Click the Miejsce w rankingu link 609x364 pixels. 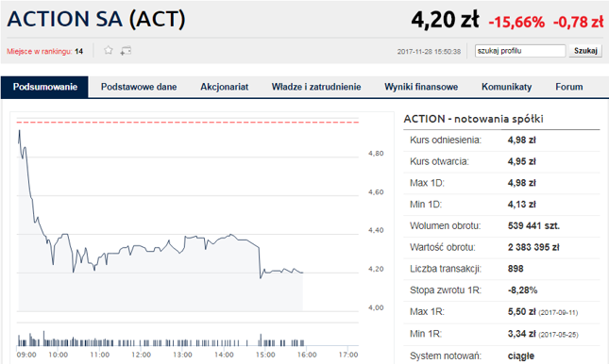tap(44, 51)
